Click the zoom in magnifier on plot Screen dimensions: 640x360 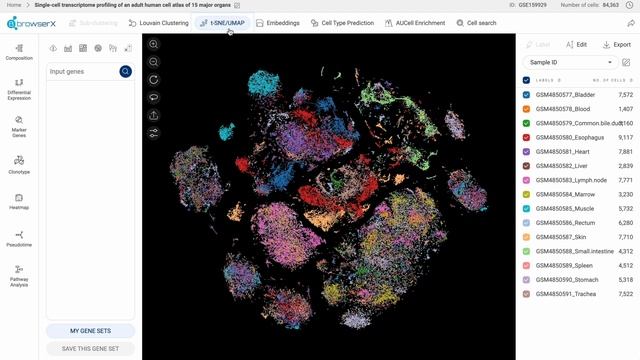click(x=153, y=44)
